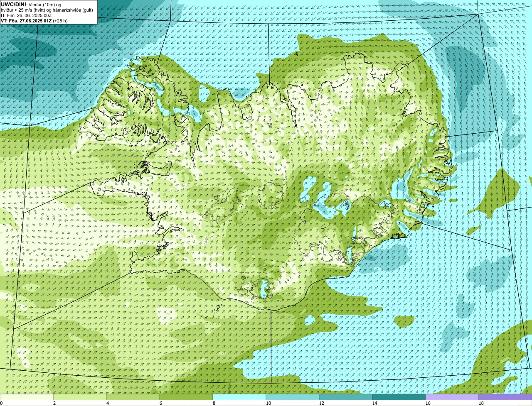Click the legend scale label '2'
Image resolution: width=532 pixels, height=406 pixels.
[54, 403]
